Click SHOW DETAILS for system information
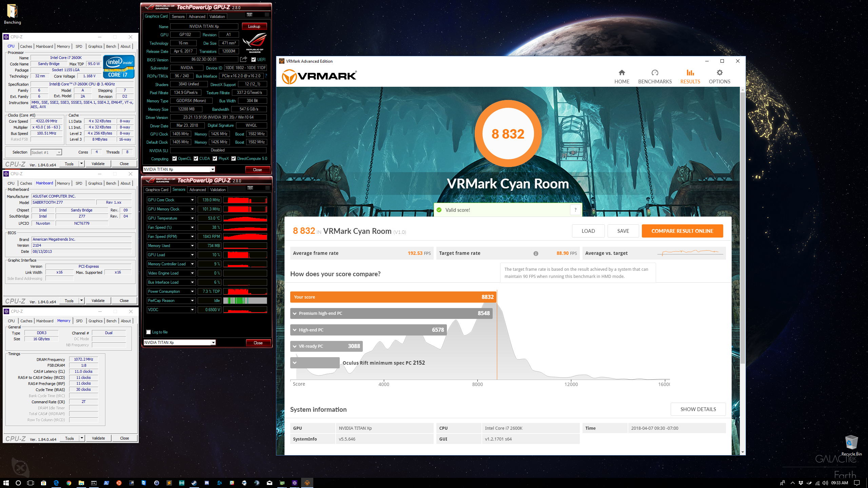Image resolution: width=868 pixels, height=488 pixels. [698, 409]
